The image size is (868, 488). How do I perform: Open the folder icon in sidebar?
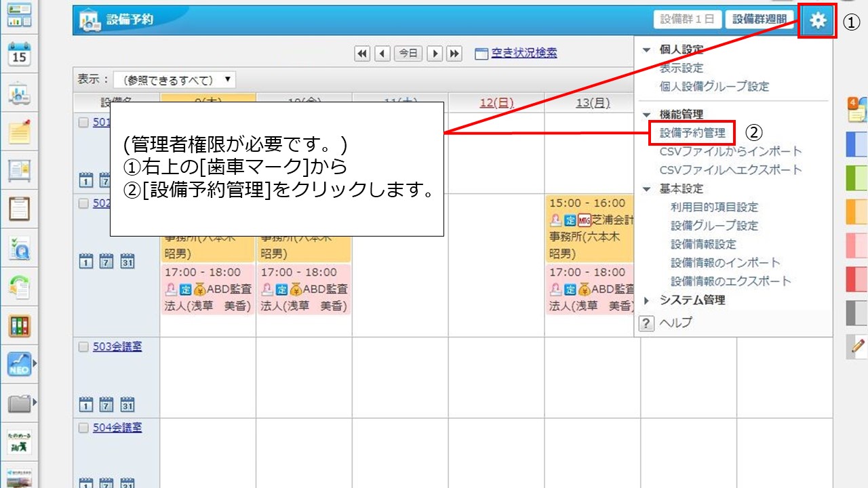coord(19,404)
